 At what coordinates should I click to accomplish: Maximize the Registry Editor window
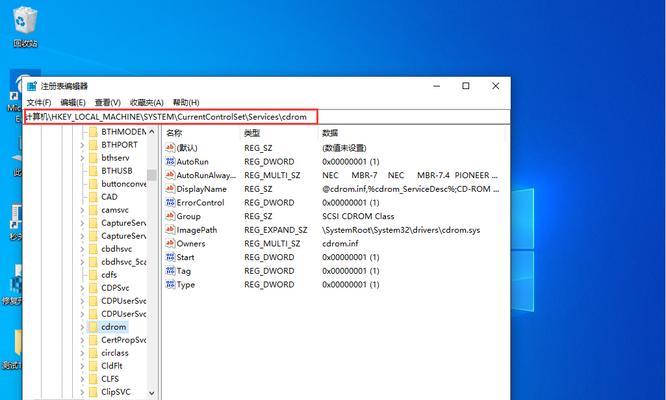click(466, 86)
